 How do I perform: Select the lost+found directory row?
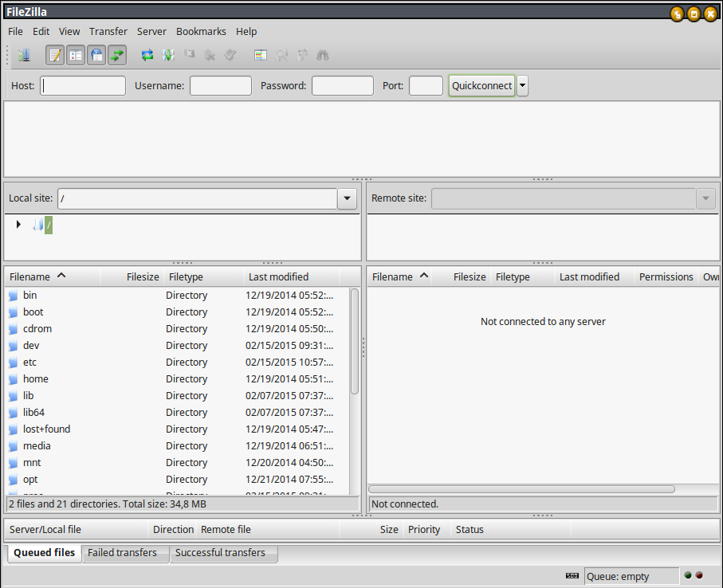pyautogui.click(x=178, y=429)
